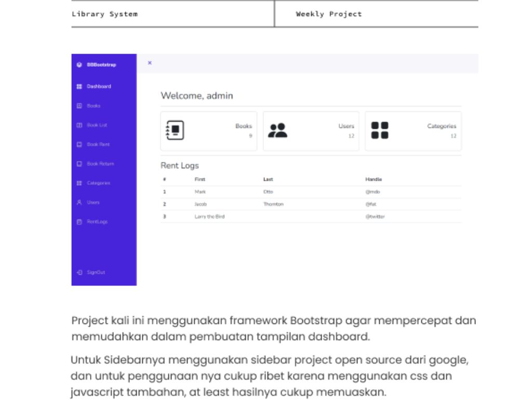Click the Books sidebar icon
This screenshot has width=532, height=402.
coord(79,106)
